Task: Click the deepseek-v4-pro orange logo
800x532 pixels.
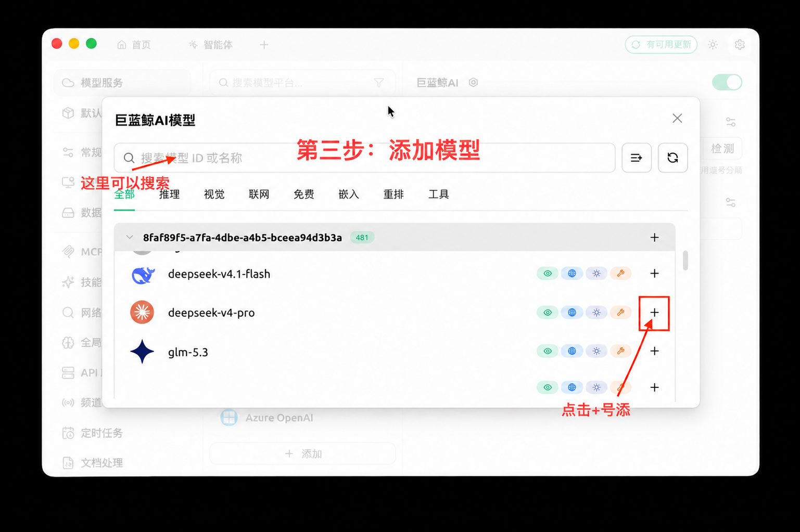Action: 142,313
